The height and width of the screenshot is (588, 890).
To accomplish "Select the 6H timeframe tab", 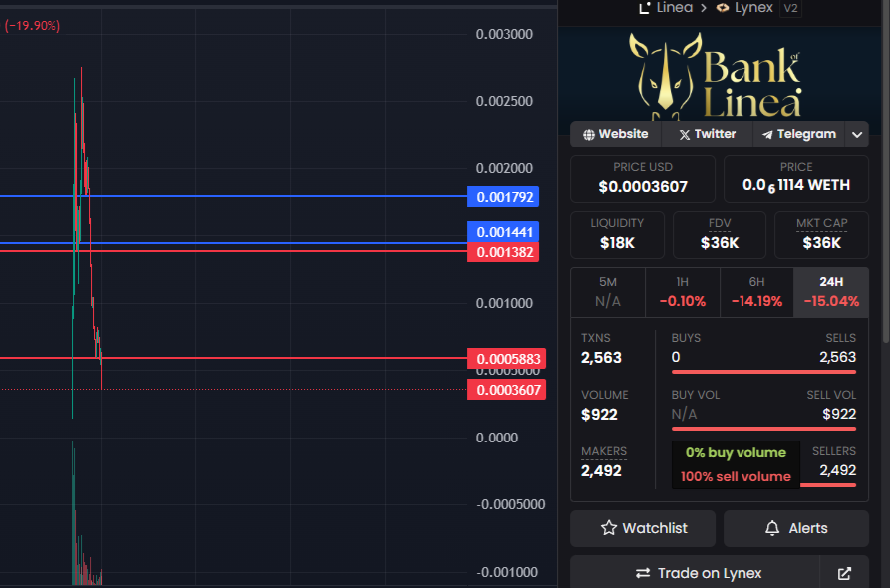I will [x=756, y=292].
